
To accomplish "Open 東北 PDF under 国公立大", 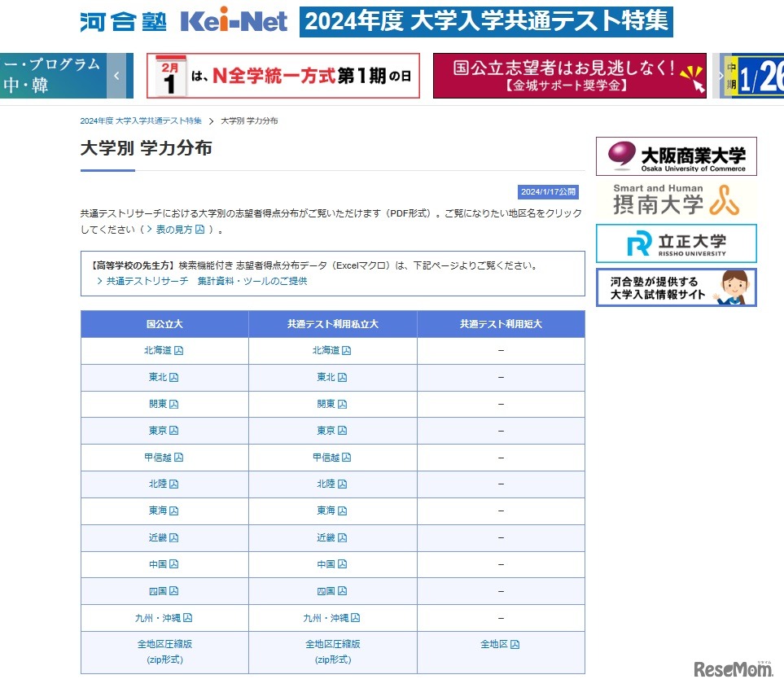I will click(164, 377).
